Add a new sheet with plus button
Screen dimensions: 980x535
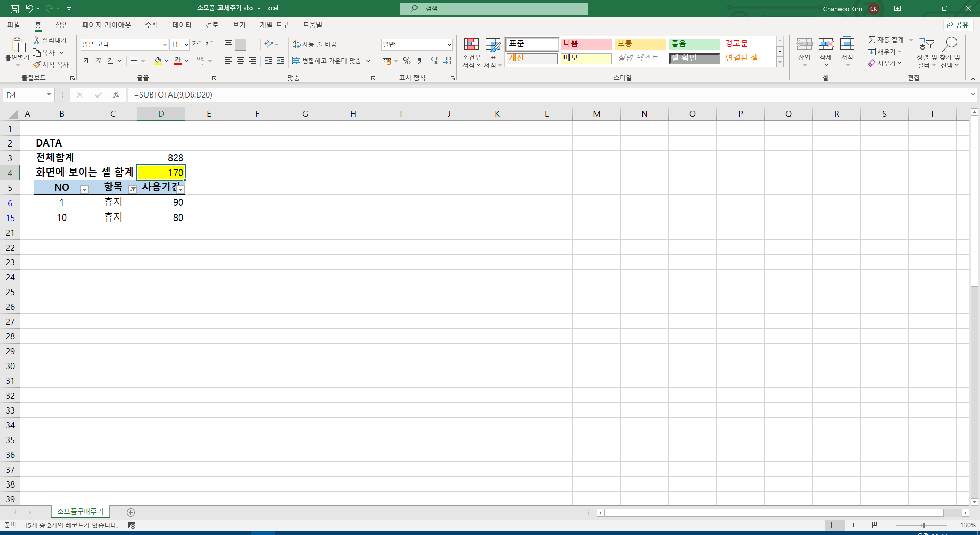(x=131, y=512)
